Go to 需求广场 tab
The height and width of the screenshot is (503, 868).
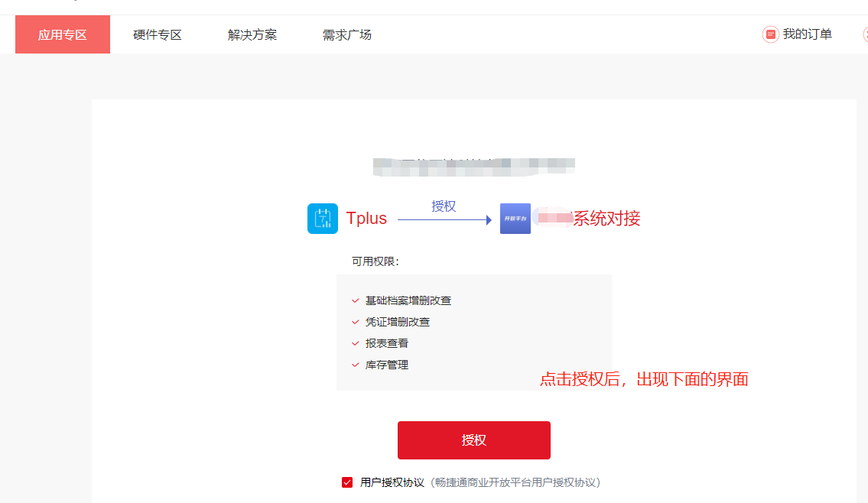click(346, 35)
